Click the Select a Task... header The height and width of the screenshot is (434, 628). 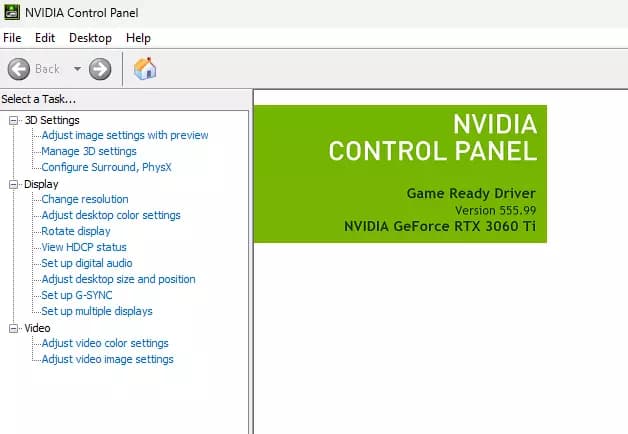pos(39,99)
